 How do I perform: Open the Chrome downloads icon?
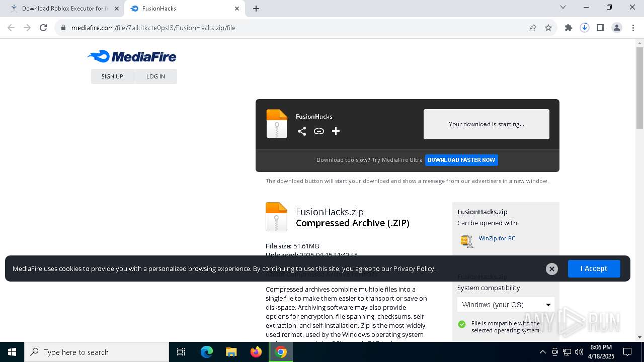coord(585,28)
